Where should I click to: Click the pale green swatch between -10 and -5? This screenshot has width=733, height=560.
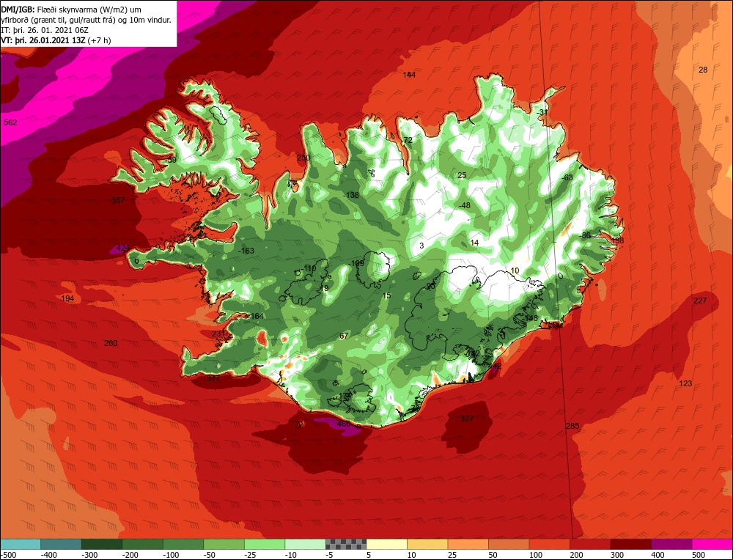coord(305,544)
